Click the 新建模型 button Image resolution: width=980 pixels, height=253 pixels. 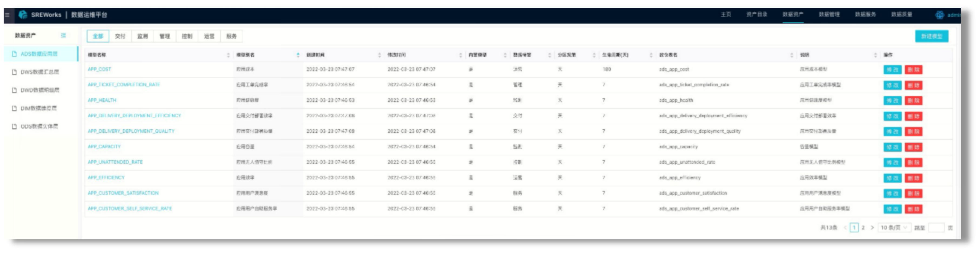coord(932,36)
